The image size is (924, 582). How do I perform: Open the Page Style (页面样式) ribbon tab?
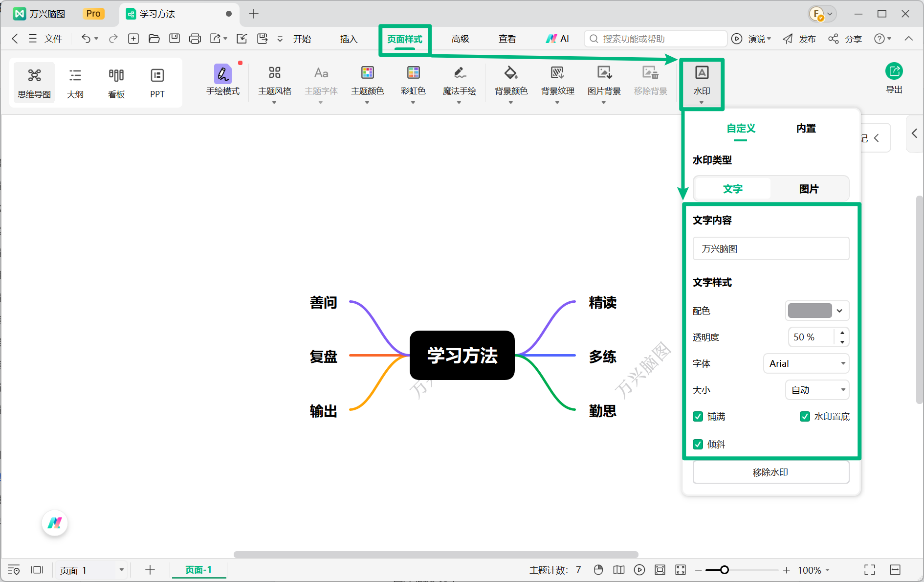(405, 39)
